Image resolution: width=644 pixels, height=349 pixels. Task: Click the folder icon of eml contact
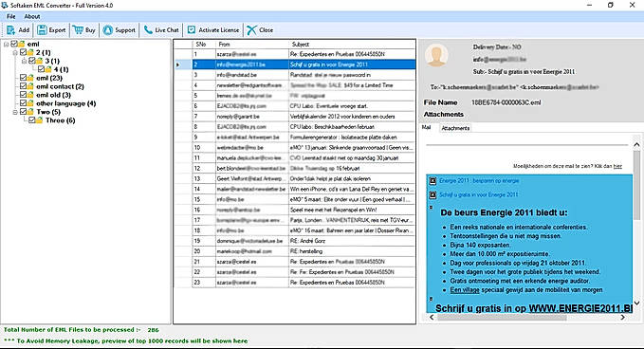point(30,86)
